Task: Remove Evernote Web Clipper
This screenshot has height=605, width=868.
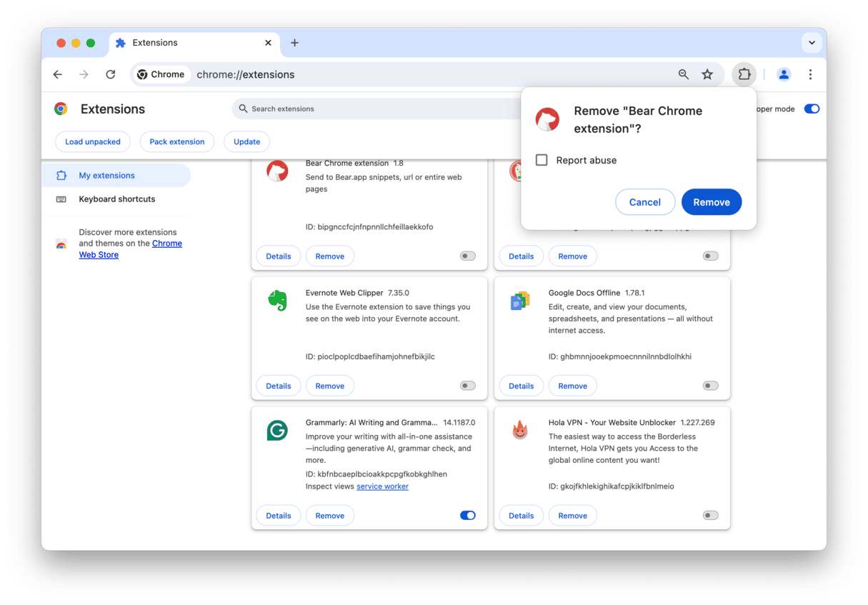Action: pos(330,386)
